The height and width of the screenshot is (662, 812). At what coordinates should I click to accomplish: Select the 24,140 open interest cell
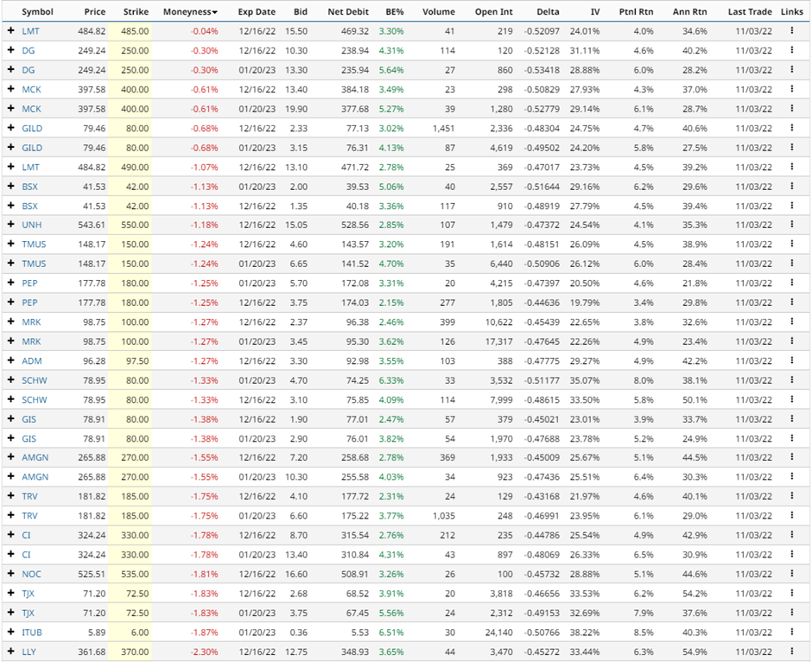coord(499,632)
